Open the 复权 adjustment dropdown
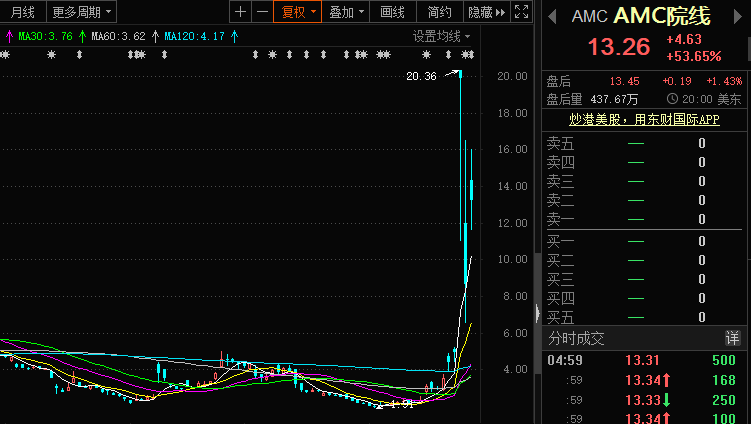The height and width of the screenshot is (424, 751). (x=299, y=12)
